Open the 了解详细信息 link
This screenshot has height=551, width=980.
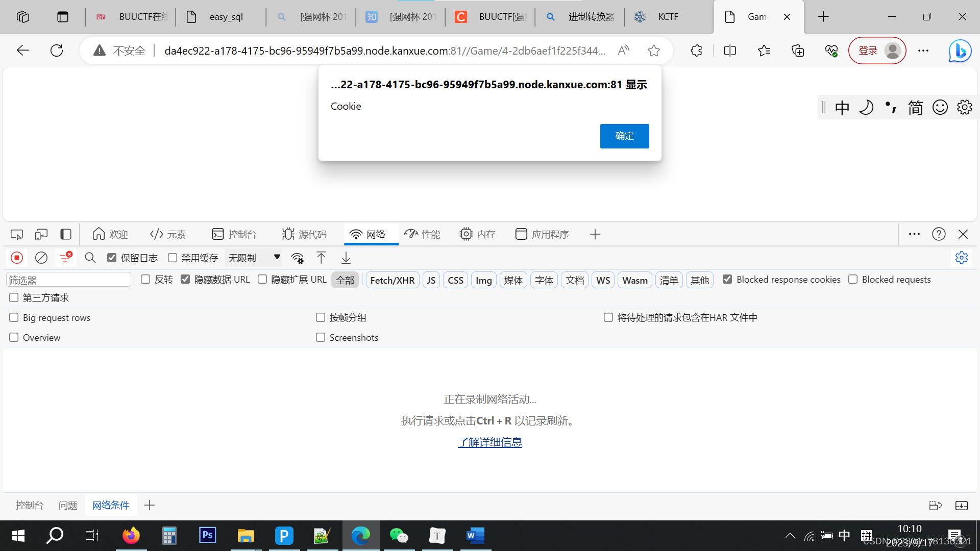489,442
